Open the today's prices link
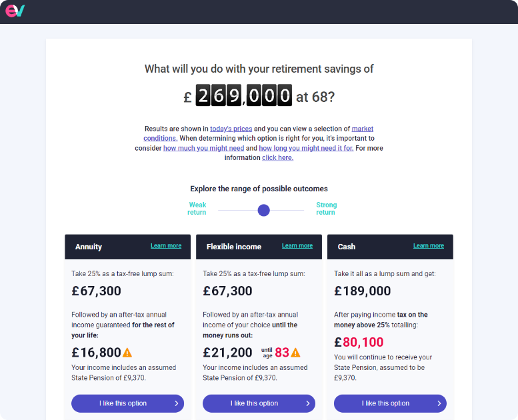This screenshot has width=518, height=420. [231, 129]
